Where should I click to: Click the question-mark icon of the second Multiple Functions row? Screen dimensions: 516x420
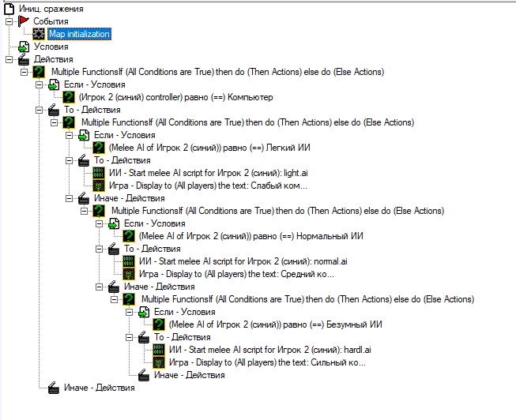coord(69,122)
